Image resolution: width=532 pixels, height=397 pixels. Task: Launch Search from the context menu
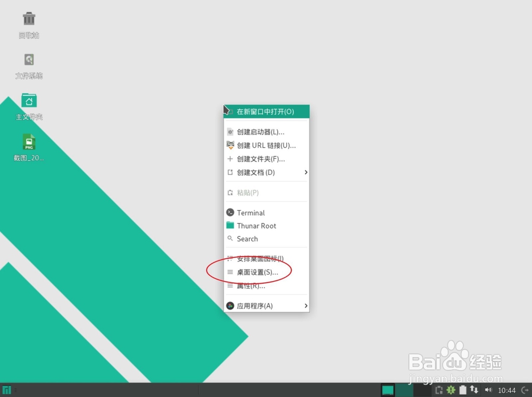pyautogui.click(x=247, y=239)
